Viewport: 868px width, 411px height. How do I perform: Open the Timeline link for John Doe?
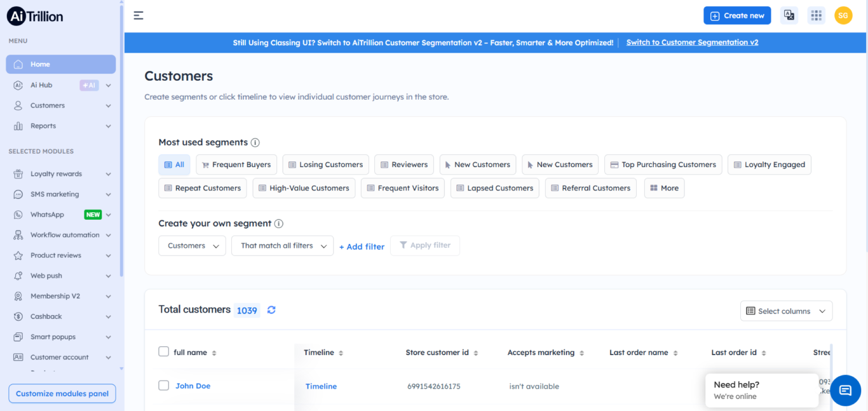321,386
